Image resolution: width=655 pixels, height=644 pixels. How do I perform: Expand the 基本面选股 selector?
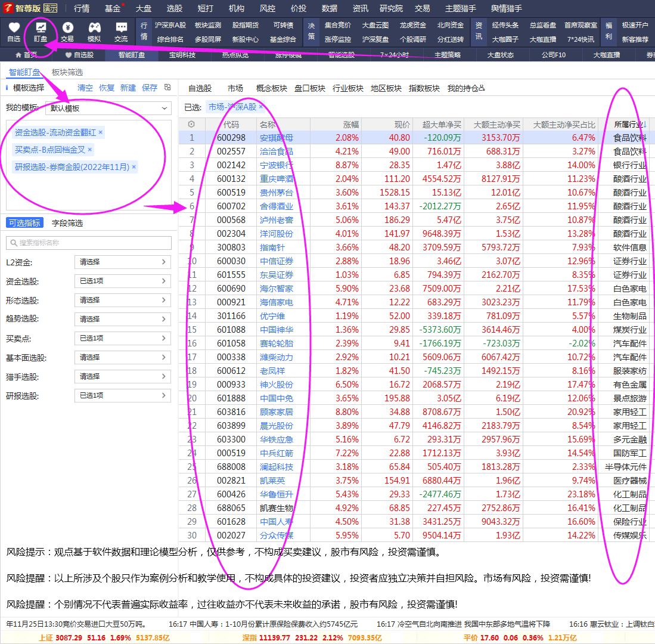[x=122, y=357]
